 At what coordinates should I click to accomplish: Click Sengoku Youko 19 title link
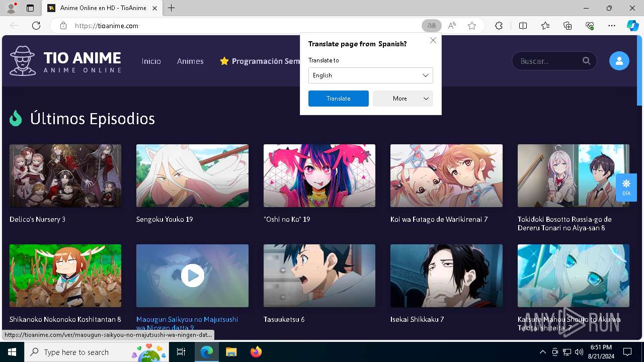[165, 219]
